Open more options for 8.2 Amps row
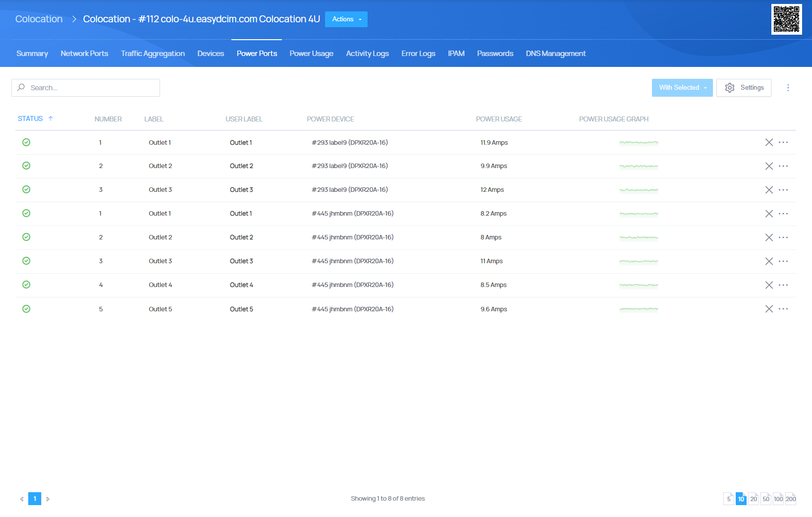Image resolution: width=812 pixels, height=517 pixels. click(x=783, y=214)
